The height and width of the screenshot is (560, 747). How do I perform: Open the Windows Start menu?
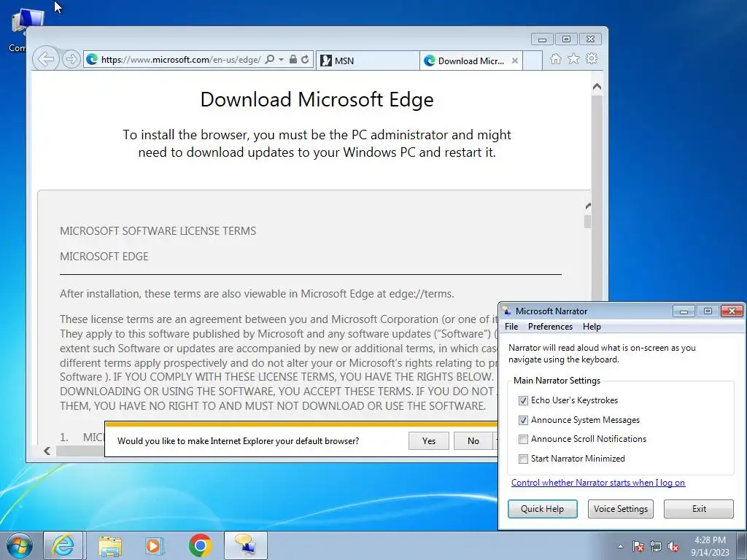pos(19,545)
